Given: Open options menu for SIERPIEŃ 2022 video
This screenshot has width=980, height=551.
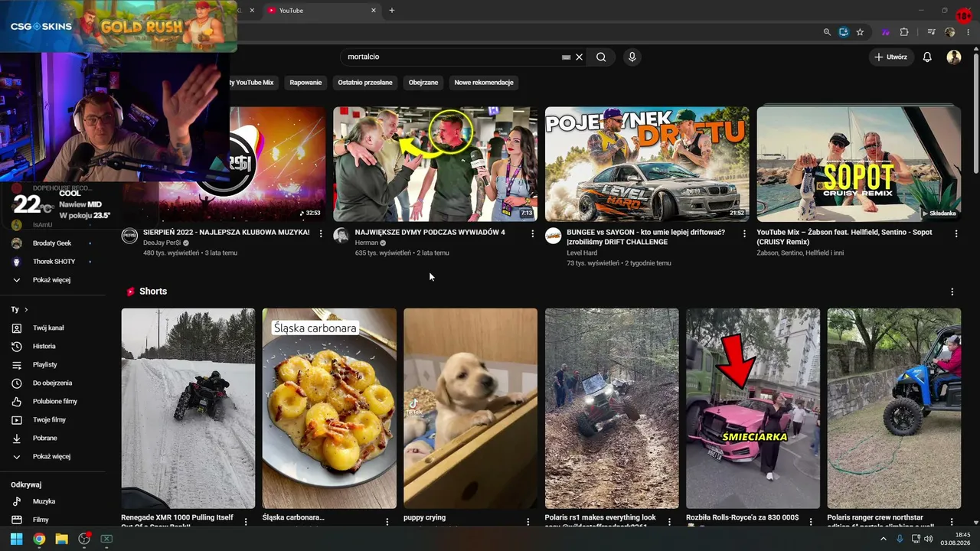Looking at the screenshot, I should pos(321,233).
